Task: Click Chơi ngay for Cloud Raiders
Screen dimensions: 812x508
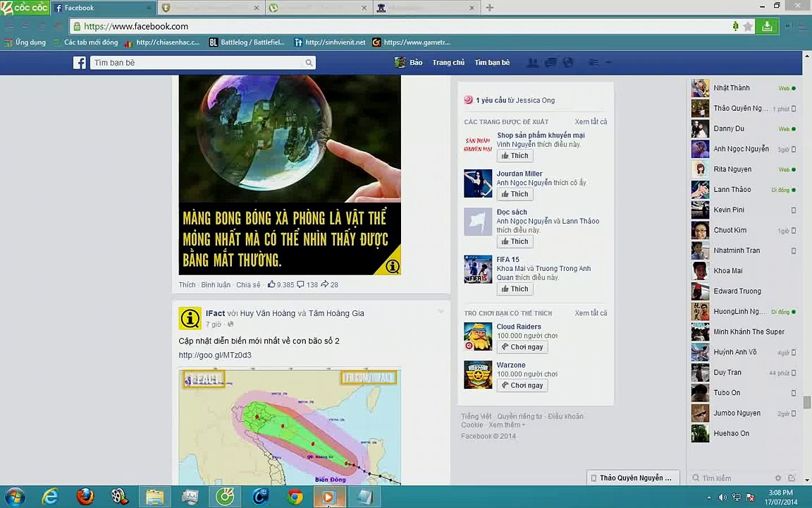Action: [522, 347]
